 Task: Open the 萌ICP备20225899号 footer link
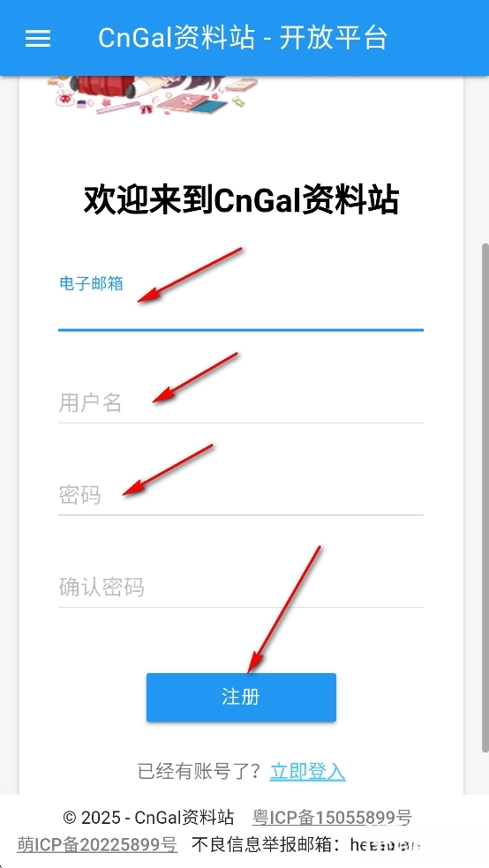point(97,844)
